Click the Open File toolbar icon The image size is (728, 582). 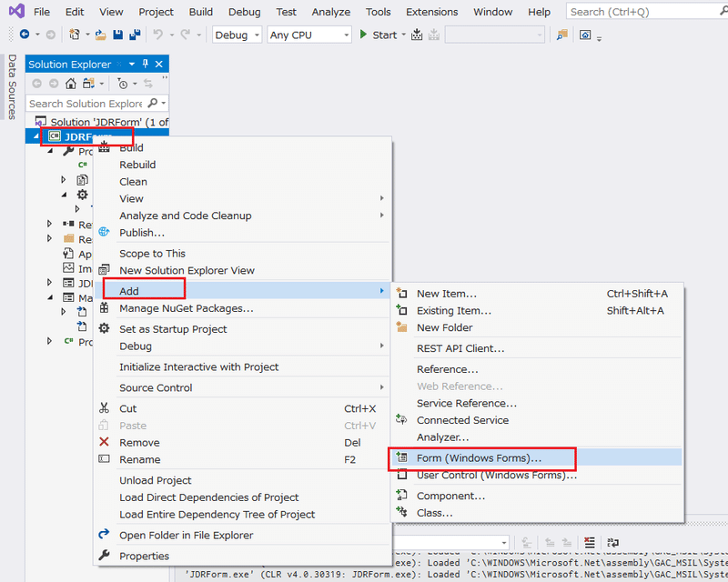(x=100, y=35)
